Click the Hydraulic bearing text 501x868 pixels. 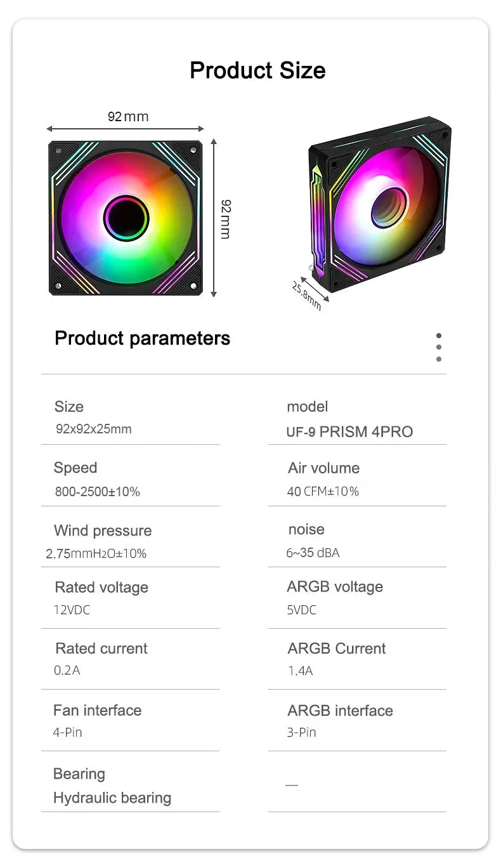pyautogui.click(x=112, y=798)
